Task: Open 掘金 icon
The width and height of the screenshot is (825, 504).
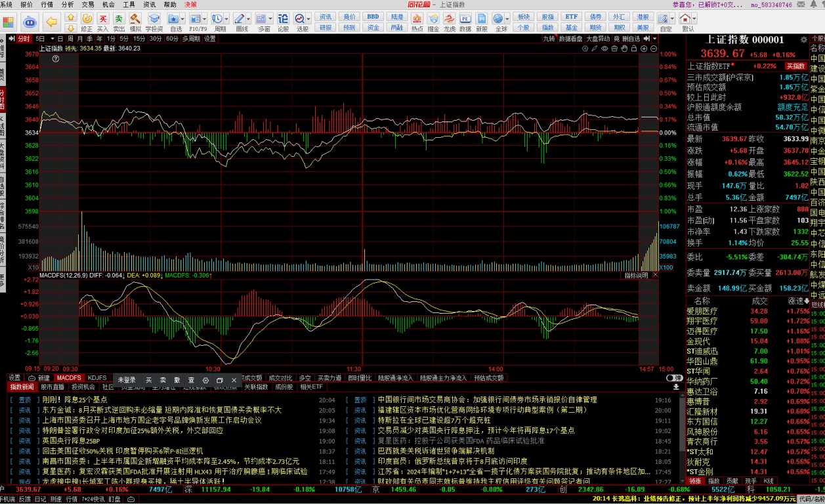Action: (x=433, y=22)
